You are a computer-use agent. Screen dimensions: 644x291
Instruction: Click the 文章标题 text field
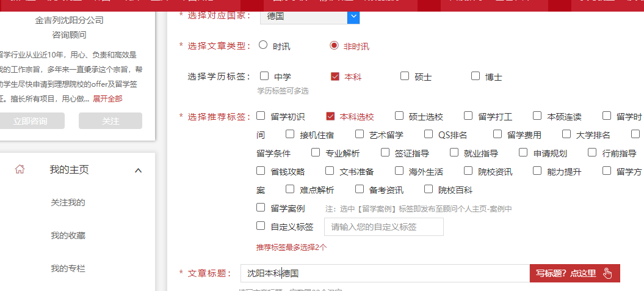point(385,273)
